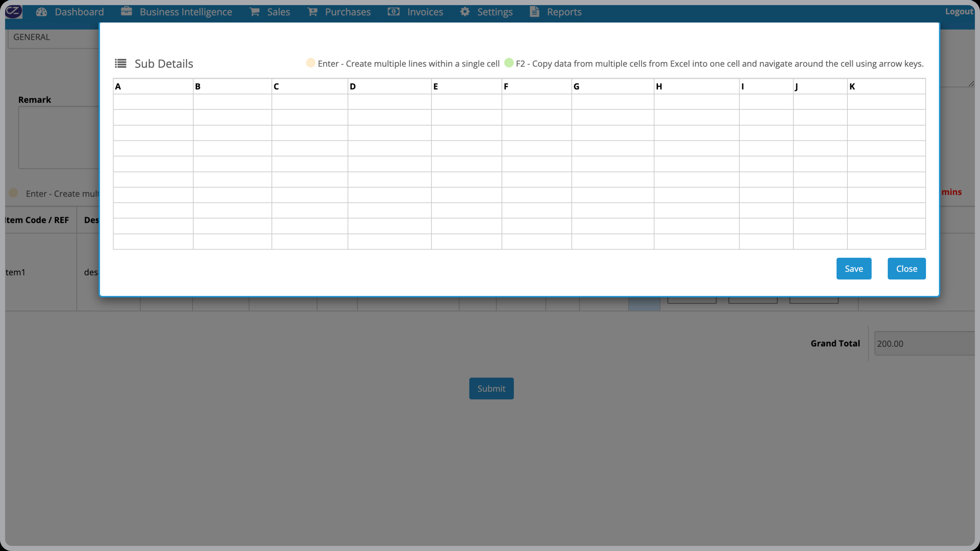980x551 pixels.
Task: Save the Sub Details table
Action: [x=854, y=268]
